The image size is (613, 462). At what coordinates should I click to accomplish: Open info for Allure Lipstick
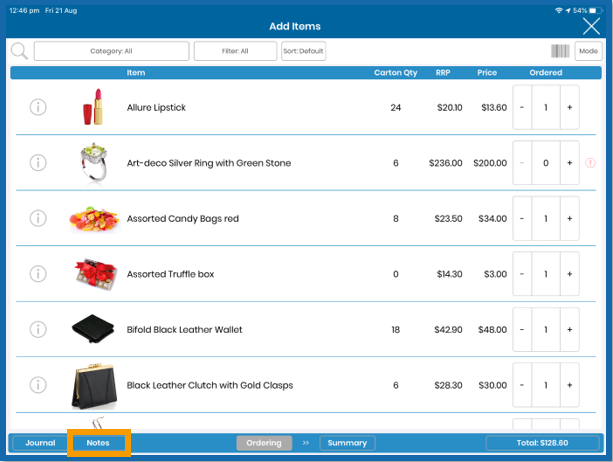(38, 107)
